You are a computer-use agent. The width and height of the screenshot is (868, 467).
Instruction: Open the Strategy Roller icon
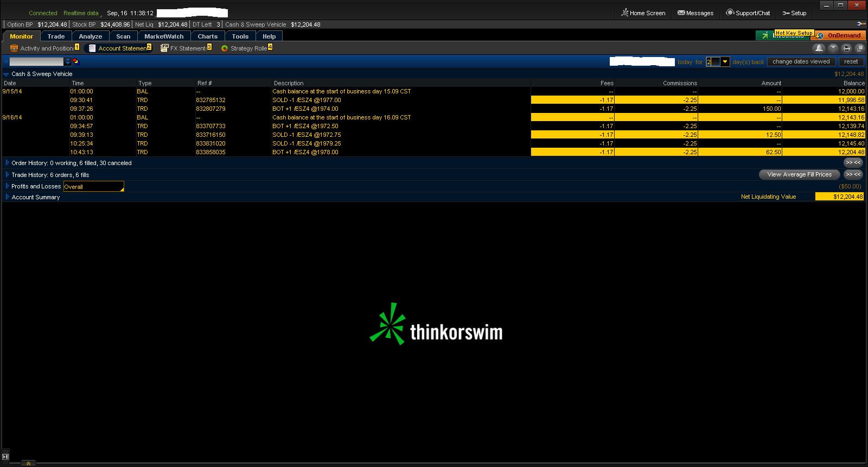click(225, 48)
